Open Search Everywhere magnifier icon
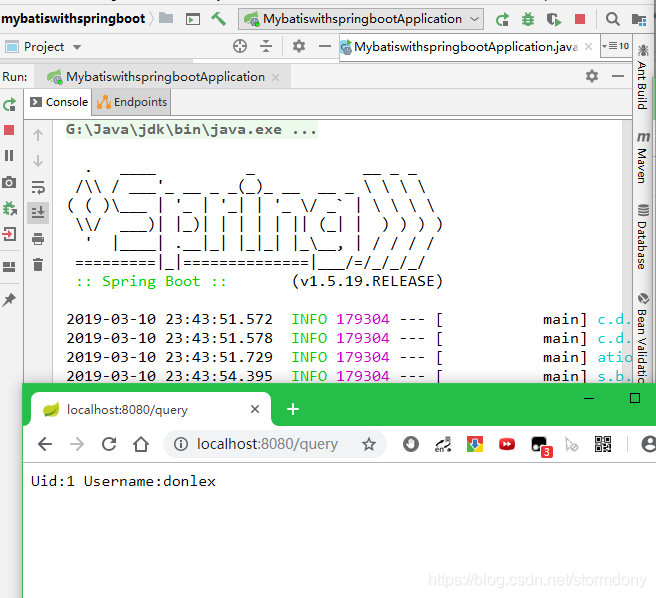The height and width of the screenshot is (598, 656). tap(612, 19)
